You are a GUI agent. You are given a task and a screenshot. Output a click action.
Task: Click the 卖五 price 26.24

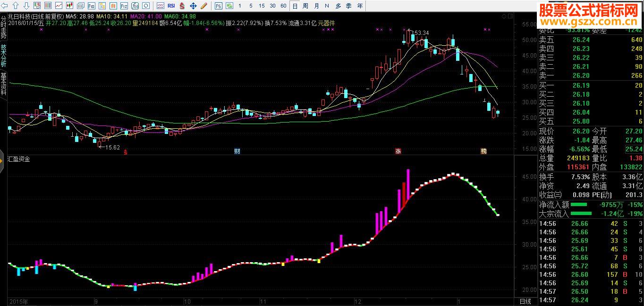click(581, 40)
